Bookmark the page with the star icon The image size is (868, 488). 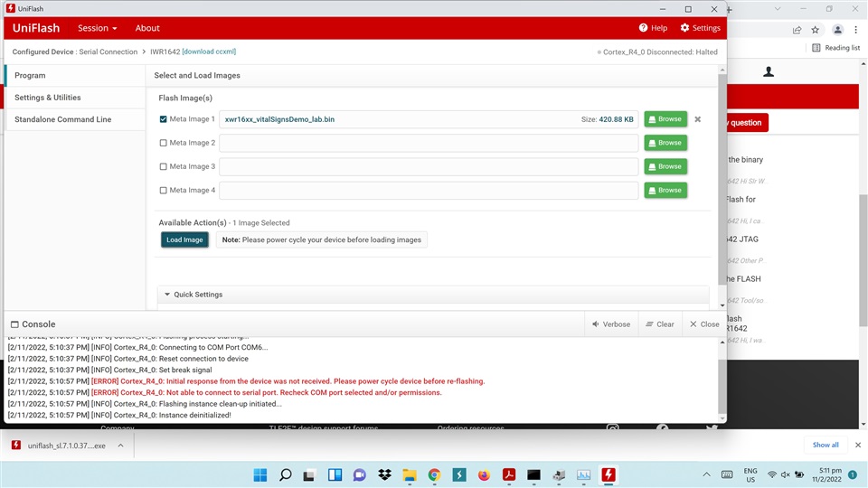(x=815, y=30)
